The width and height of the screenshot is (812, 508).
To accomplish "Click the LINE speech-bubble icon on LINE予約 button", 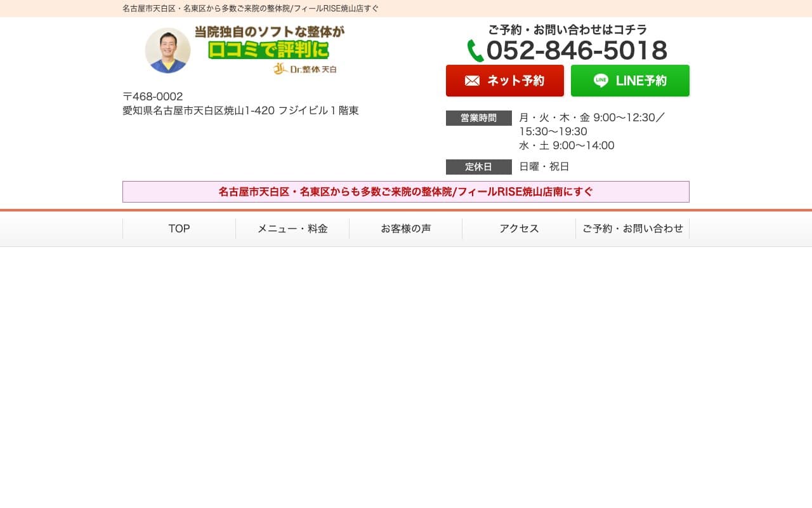I will [x=600, y=80].
